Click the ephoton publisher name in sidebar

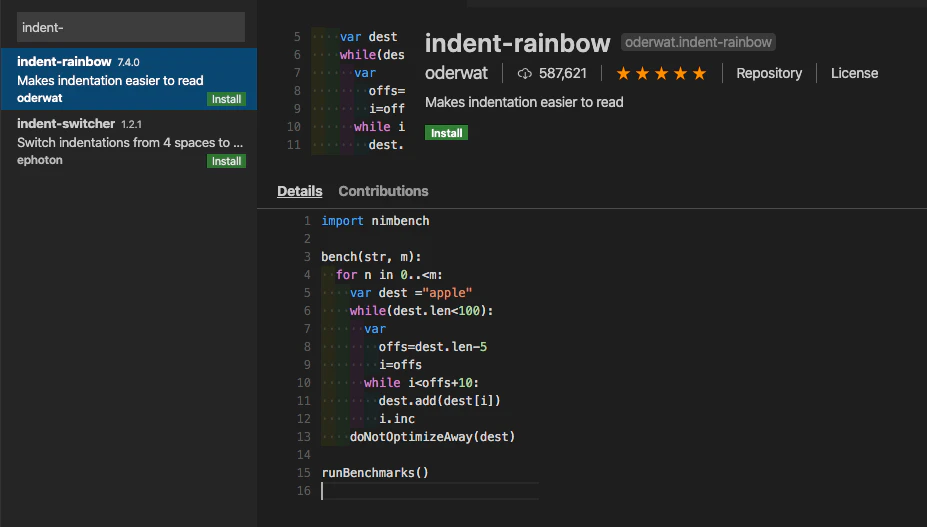click(40, 160)
